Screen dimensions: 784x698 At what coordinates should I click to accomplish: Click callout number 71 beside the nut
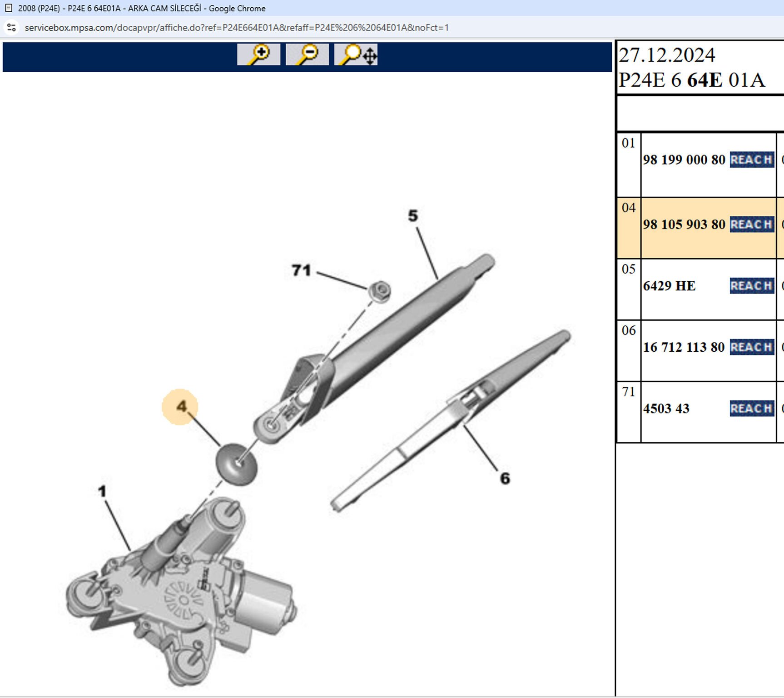click(x=301, y=270)
